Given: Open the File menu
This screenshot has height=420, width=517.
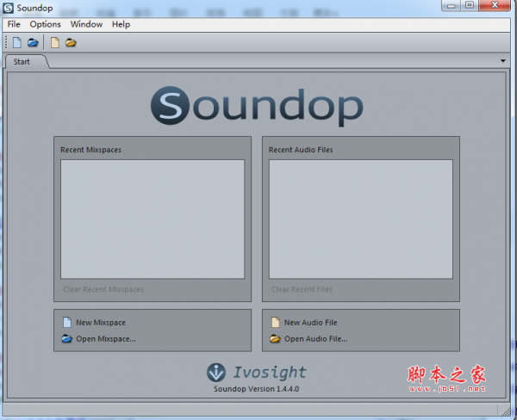Looking at the screenshot, I should [x=14, y=24].
